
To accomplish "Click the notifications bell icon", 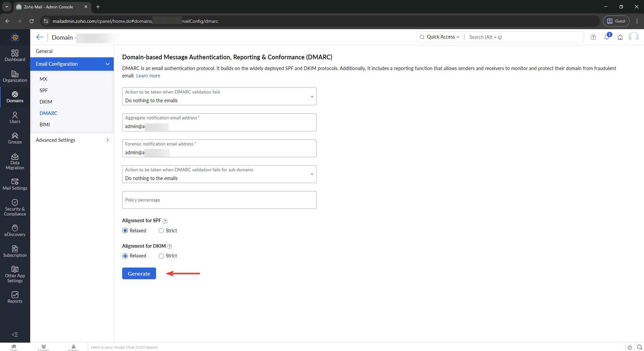I will tap(607, 37).
